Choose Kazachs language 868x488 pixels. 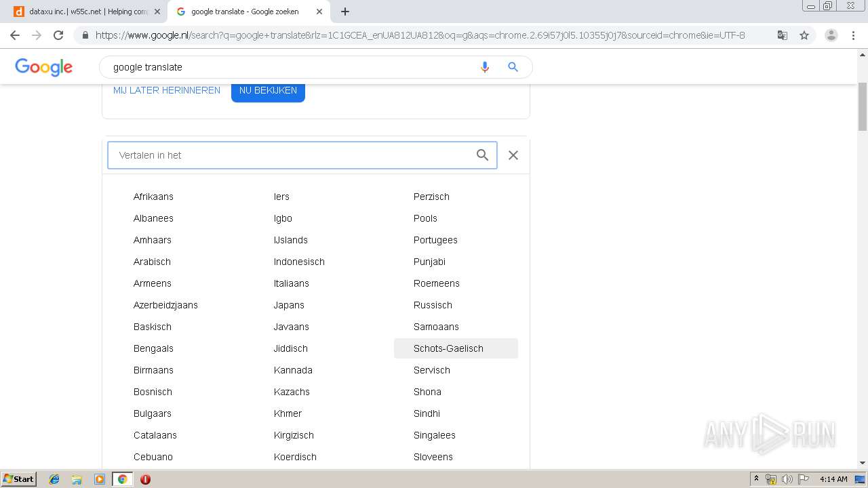(x=292, y=392)
